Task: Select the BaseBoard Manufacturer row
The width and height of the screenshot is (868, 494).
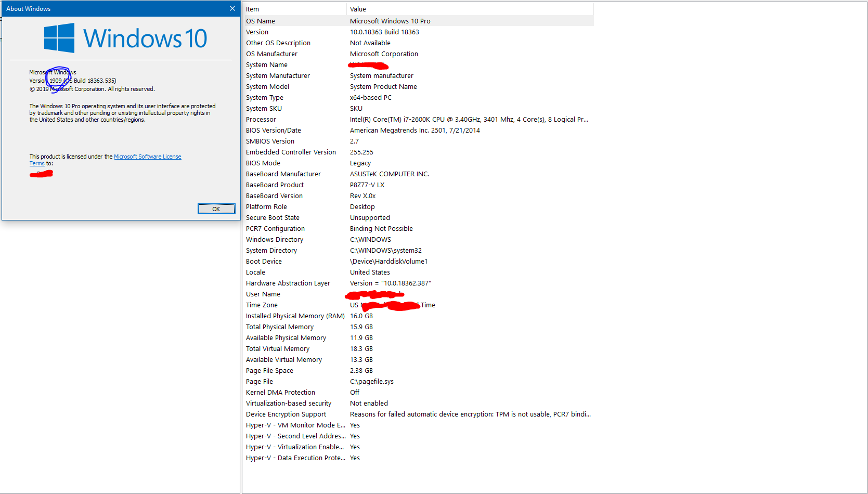Action: pos(418,174)
